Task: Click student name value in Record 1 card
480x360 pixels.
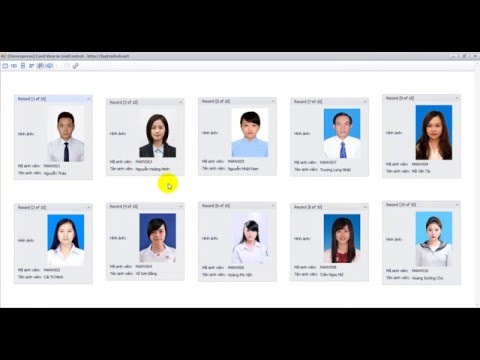Action: tap(55, 173)
